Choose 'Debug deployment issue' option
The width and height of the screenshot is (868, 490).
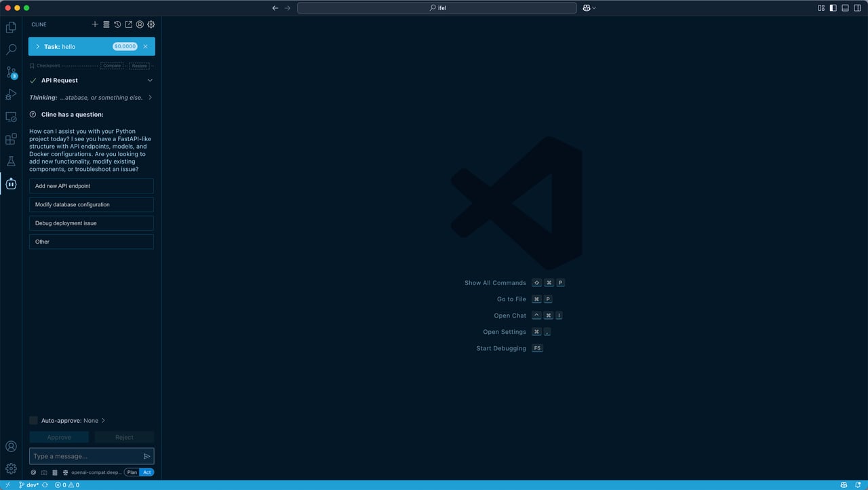click(92, 223)
